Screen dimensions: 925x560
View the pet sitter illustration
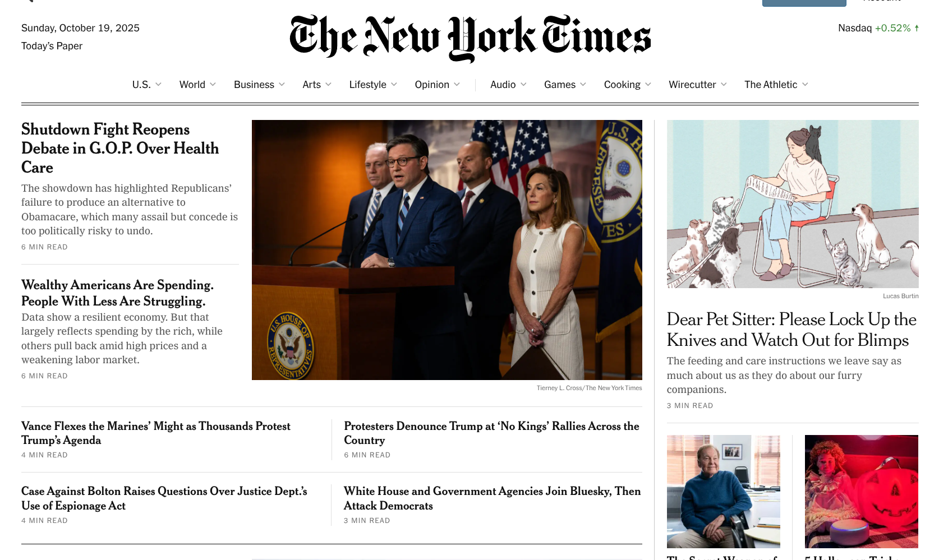pos(793,204)
